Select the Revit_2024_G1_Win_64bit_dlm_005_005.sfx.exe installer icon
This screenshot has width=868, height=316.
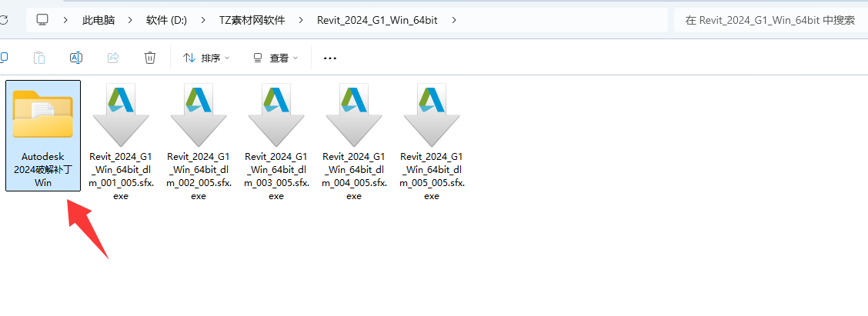[431, 114]
